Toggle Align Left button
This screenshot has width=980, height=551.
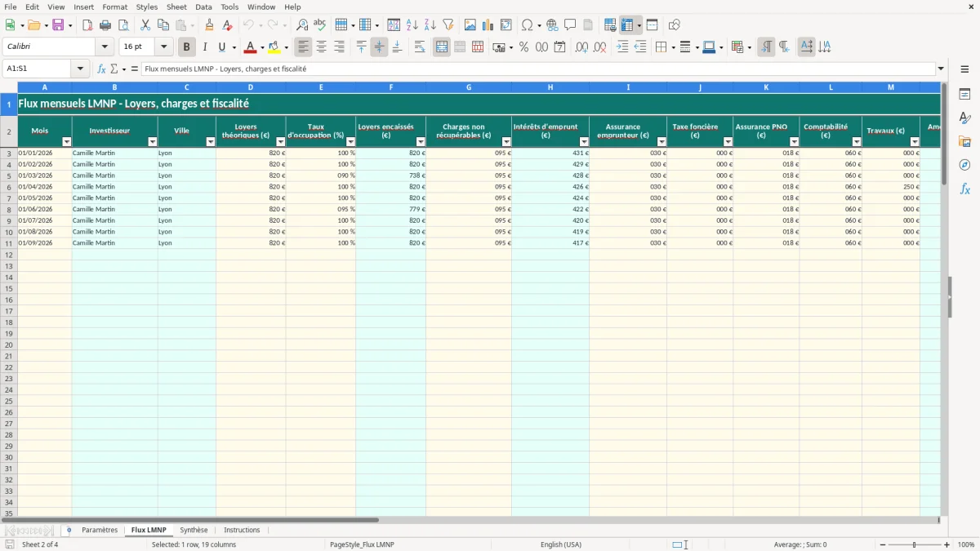click(x=303, y=47)
